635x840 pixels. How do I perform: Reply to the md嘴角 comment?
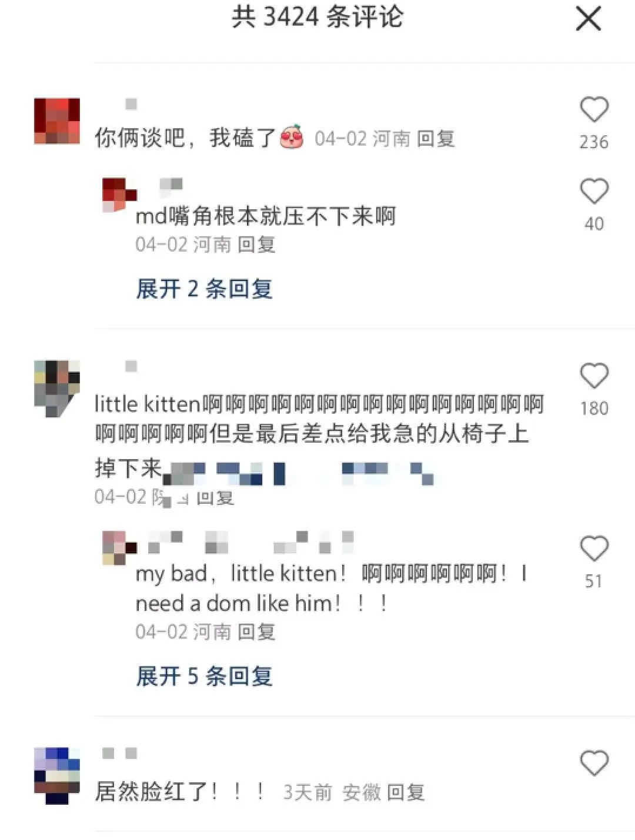click(256, 244)
